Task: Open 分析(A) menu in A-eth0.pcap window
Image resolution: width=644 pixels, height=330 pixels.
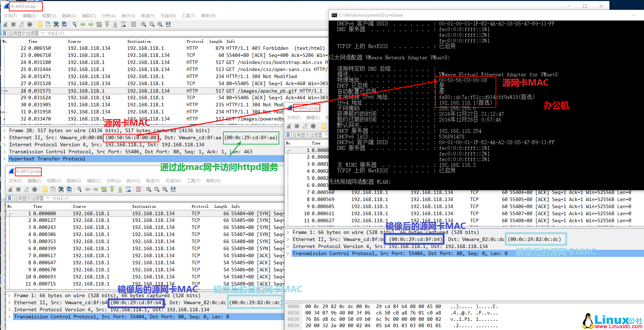Action: [109, 16]
